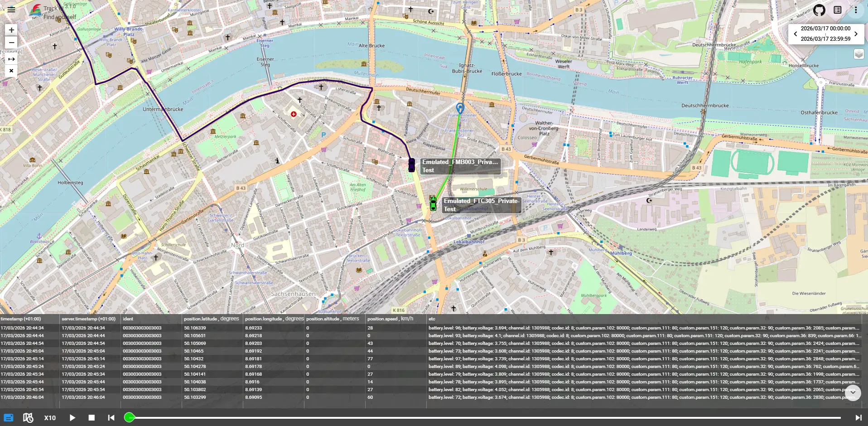Click the blue location pin on map
This screenshot has width=868, height=426.
coord(460,108)
